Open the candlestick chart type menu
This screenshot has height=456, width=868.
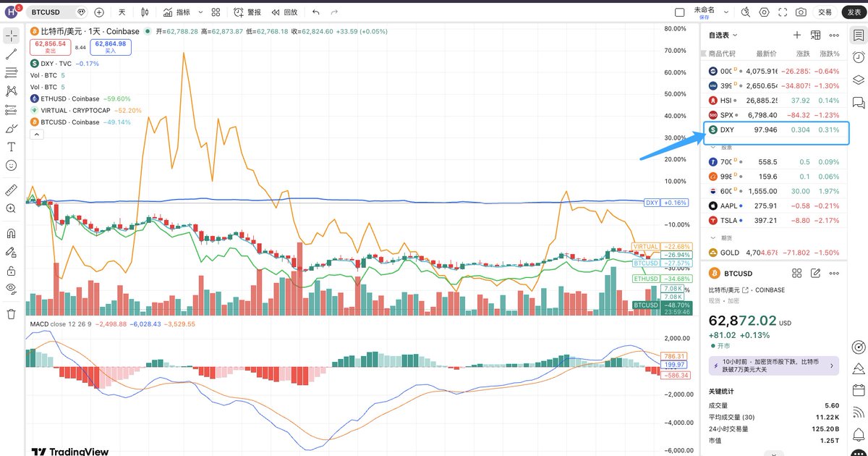pyautogui.click(x=145, y=12)
